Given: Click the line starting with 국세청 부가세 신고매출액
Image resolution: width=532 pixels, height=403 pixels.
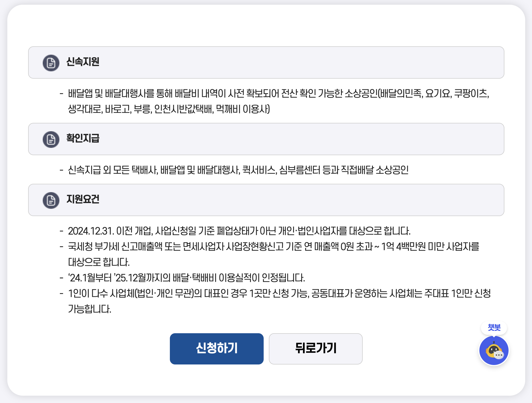Looking at the screenshot, I should 273,247.
